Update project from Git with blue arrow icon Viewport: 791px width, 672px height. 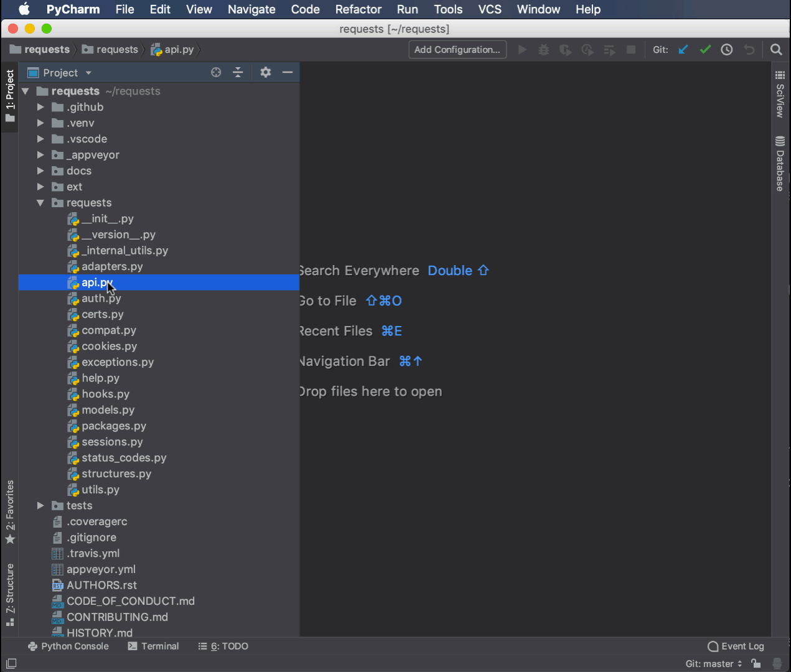click(x=683, y=49)
